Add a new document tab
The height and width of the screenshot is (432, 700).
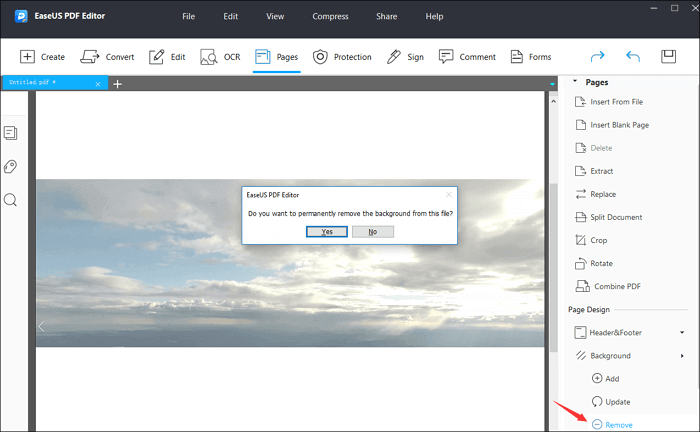(x=117, y=84)
